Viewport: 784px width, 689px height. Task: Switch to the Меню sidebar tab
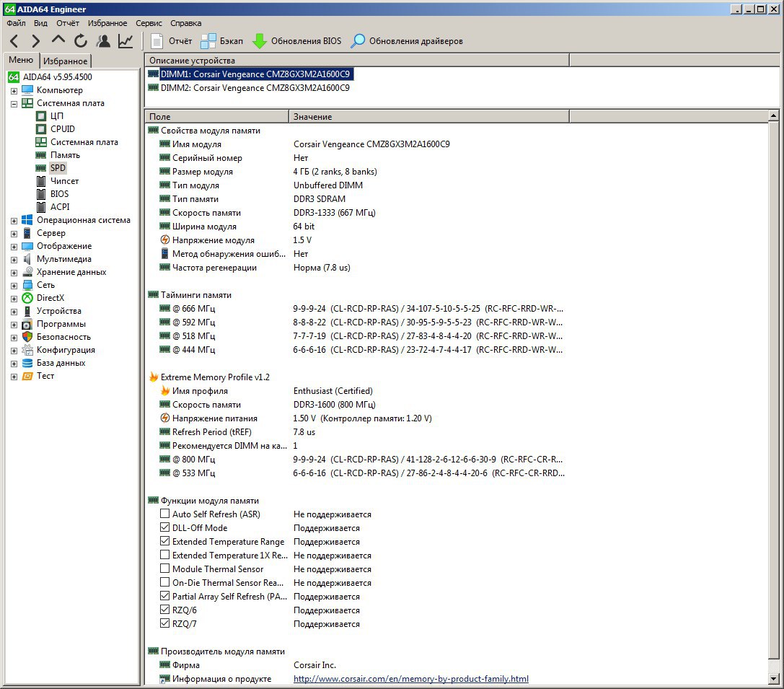point(21,60)
